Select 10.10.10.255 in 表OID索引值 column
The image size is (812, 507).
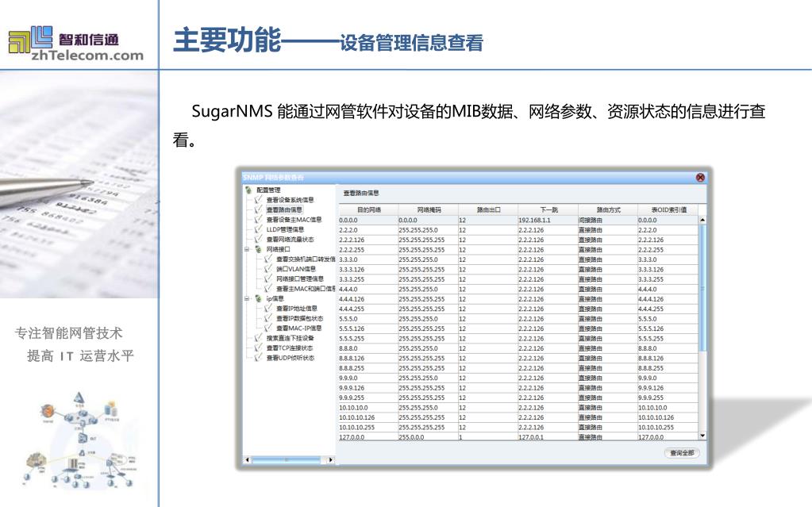[668, 427]
